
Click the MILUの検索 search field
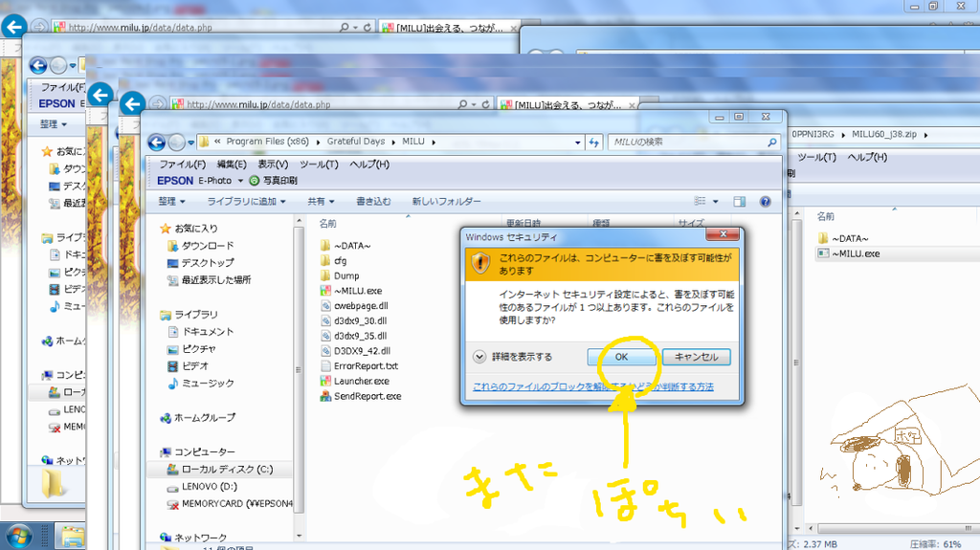(687, 143)
